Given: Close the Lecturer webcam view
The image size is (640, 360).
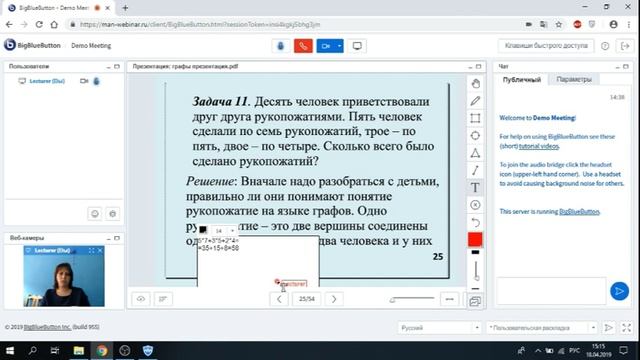Looking at the screenshot, I should click(100, 250).
